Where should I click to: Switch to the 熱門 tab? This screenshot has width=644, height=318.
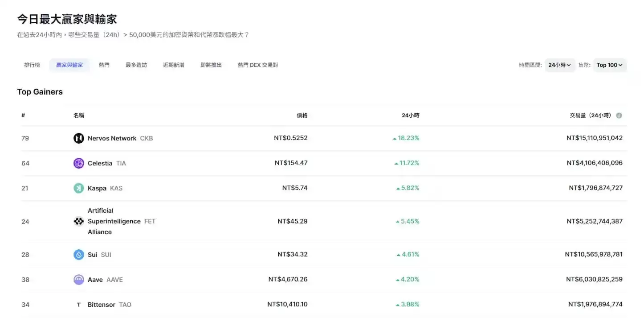[x=104, y=65]
